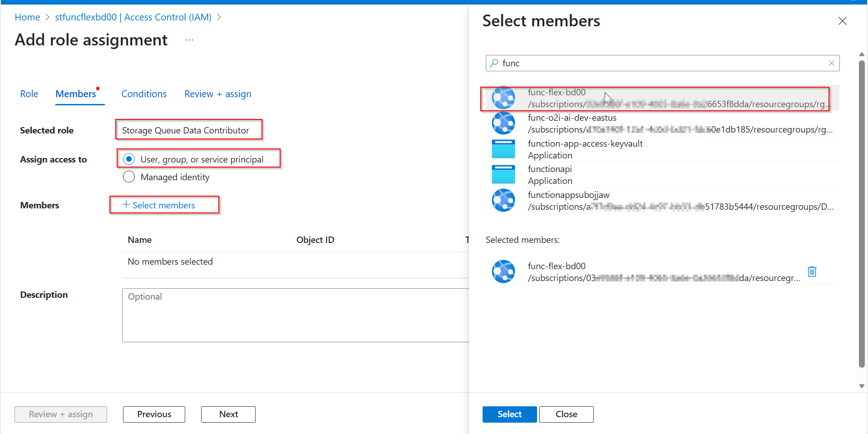The height and width of the screenshot is (434, 868).
Task: Click the search magnifier icon in Select members
Action: 494,63
